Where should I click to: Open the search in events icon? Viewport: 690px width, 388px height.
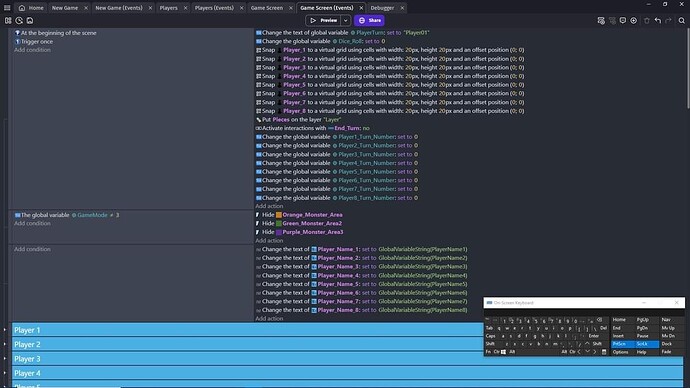pyautogui.click(x=682, y=20)
